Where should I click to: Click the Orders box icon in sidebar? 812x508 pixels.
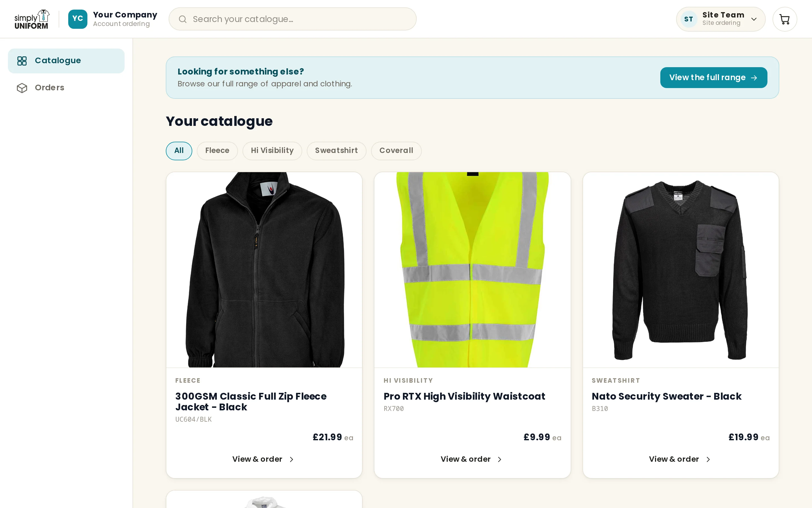22,88
